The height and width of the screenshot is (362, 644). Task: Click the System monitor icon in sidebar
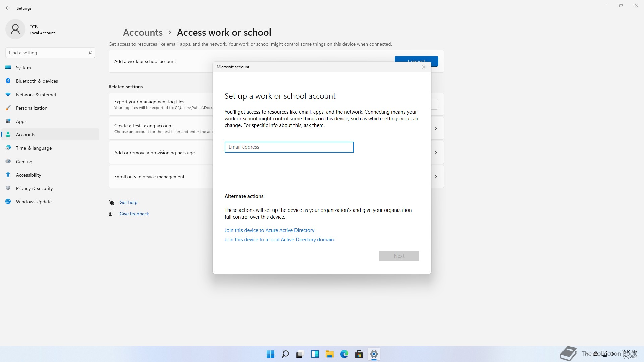[x=8, y=68]
